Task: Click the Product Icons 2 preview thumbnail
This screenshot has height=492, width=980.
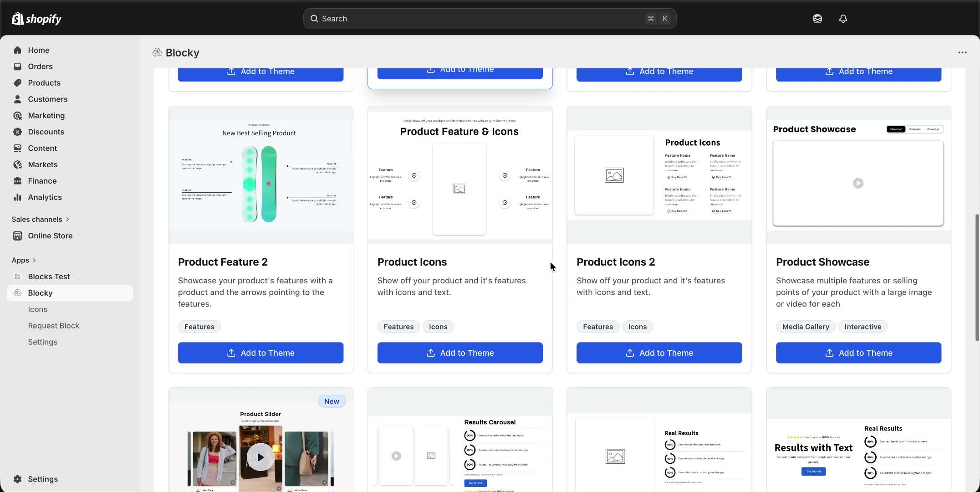Action: 659,175
